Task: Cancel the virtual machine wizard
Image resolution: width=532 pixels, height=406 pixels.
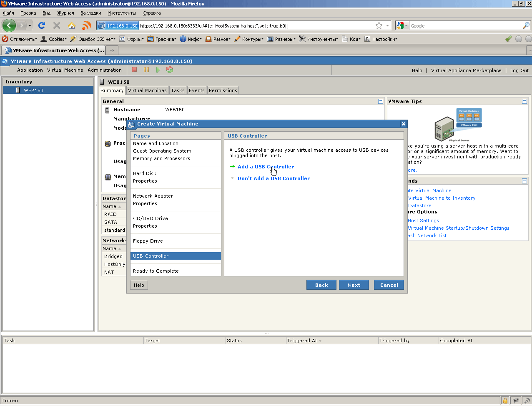Action: click(389, 285)
